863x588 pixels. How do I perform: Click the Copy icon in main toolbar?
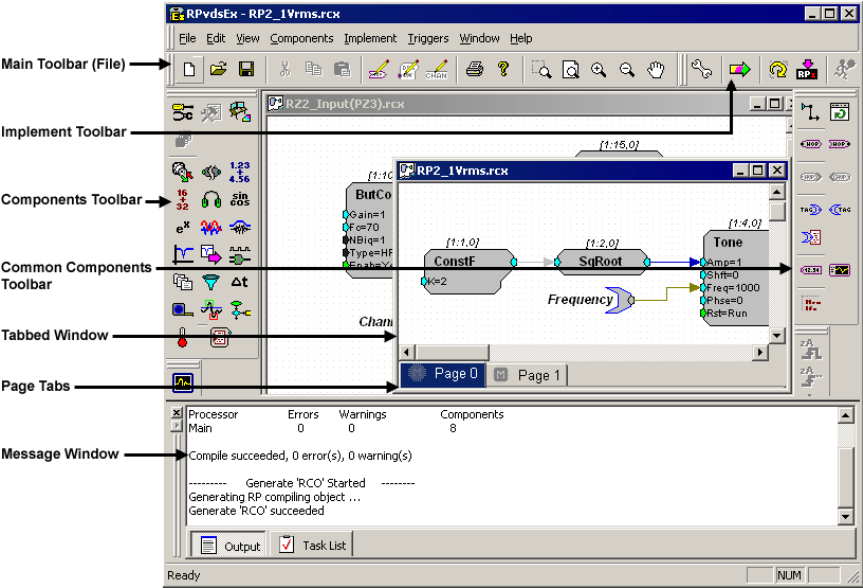pyautogui.click(x=313, y=69)
